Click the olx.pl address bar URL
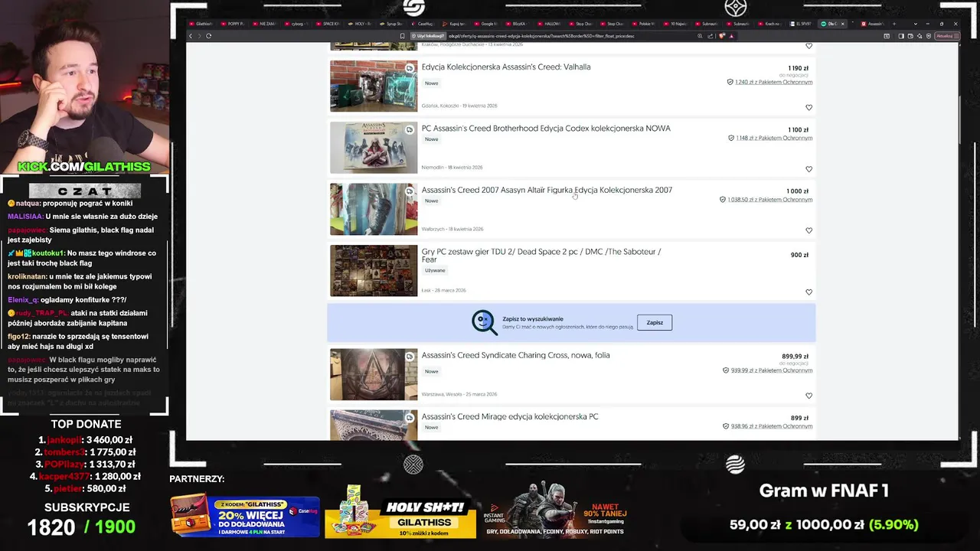980x551 pixels. 542,36
